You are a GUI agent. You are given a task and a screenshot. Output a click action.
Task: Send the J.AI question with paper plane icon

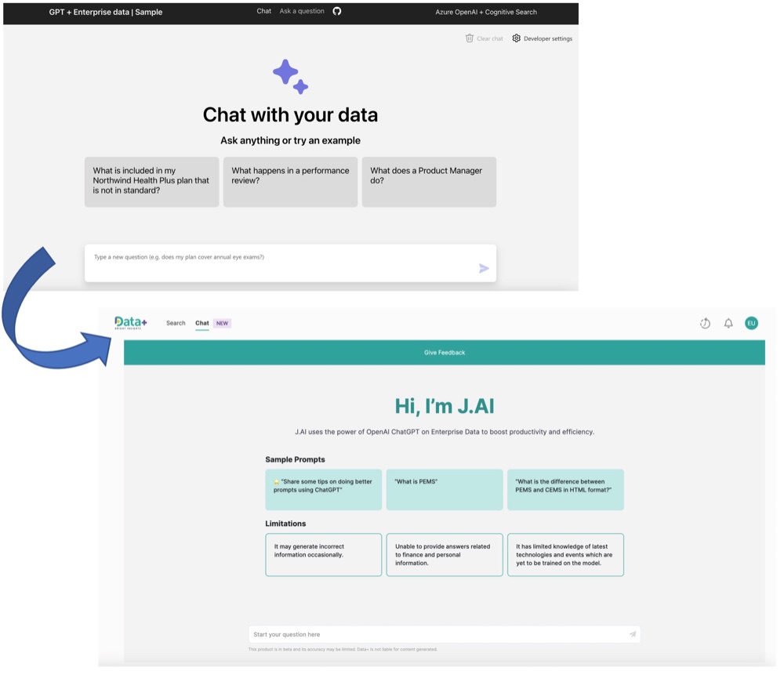click(x=633, y=634)
